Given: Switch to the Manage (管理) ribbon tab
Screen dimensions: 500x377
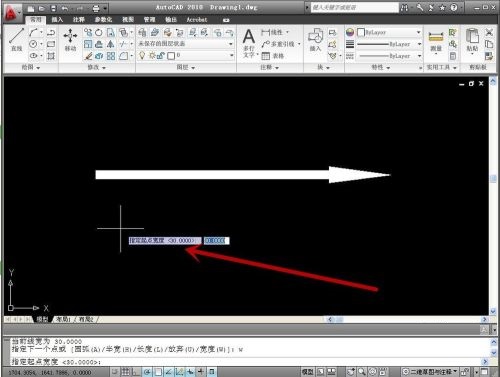Looking at the screenshot, I should [x=149, y=20].
